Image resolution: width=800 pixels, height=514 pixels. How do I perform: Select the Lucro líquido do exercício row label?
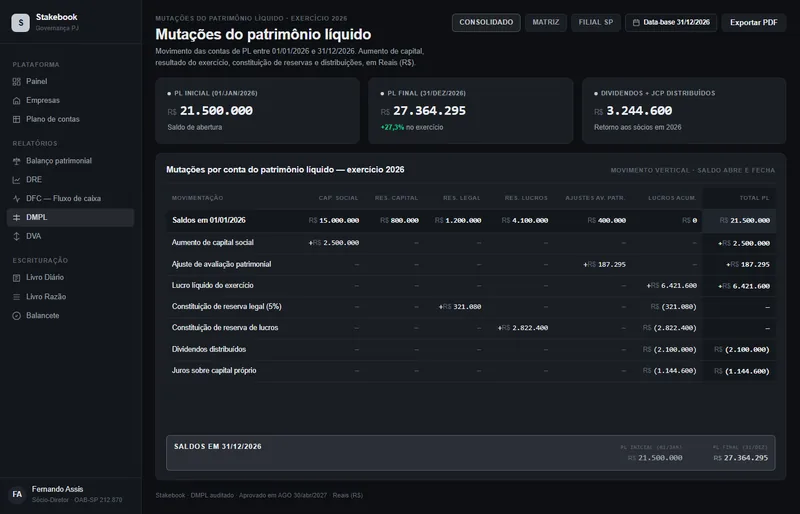pyautogui.click(x=213, y=285)
